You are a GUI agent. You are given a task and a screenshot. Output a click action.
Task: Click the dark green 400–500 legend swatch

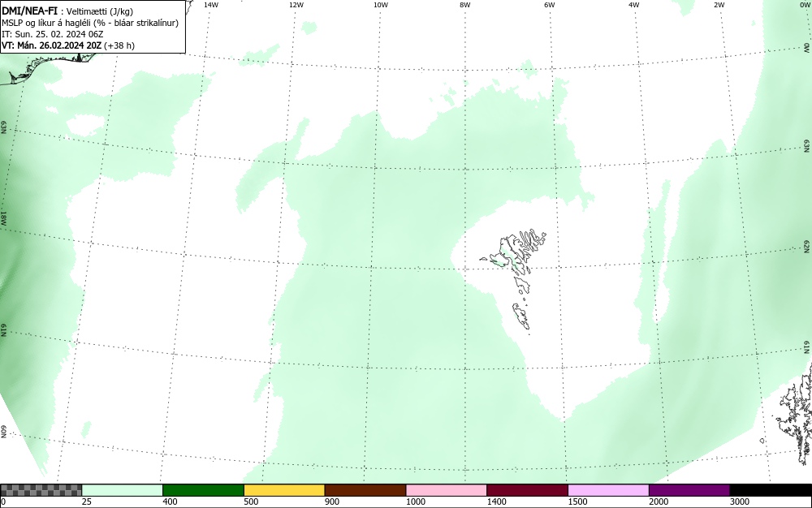(203, 490)
